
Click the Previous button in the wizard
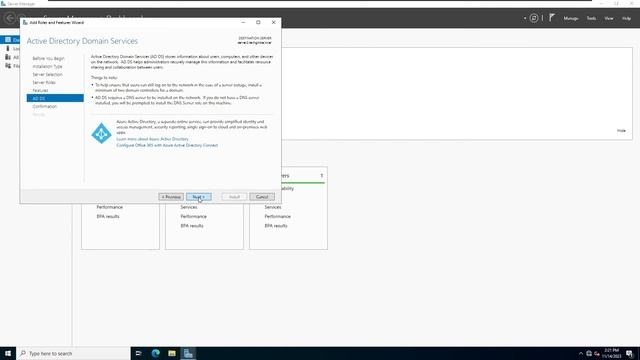[x=171, y=197]
